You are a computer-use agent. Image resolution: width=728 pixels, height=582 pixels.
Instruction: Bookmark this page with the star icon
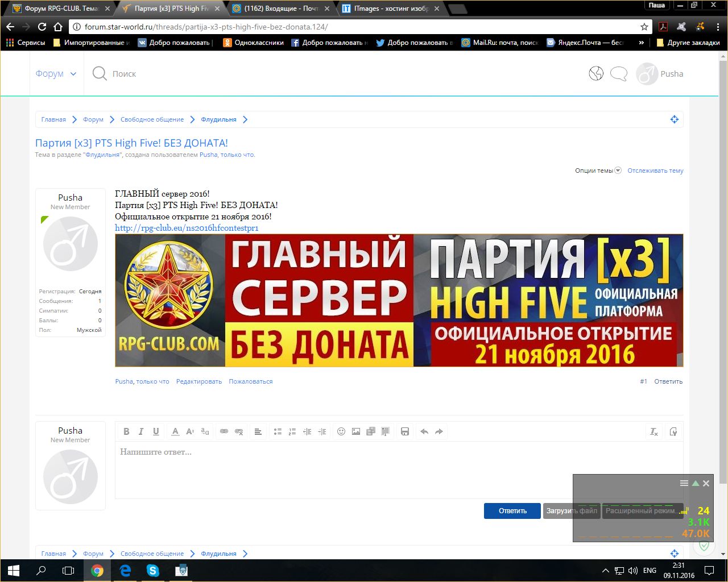644,27
